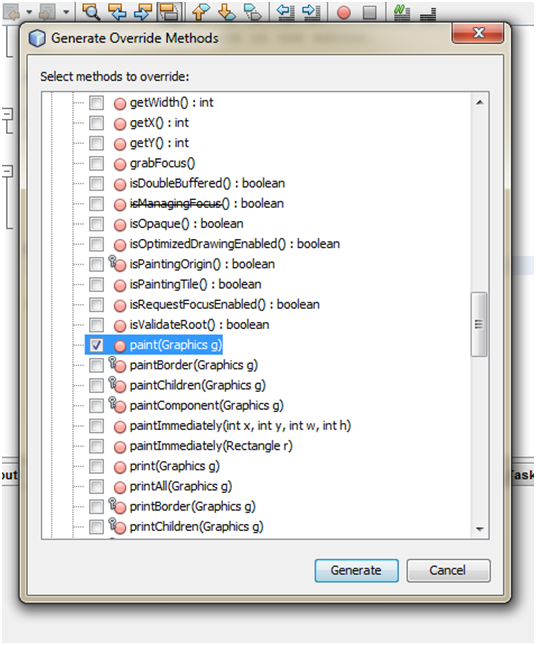Toggle Rectangular Selection toolbar icon

[169, 12]
